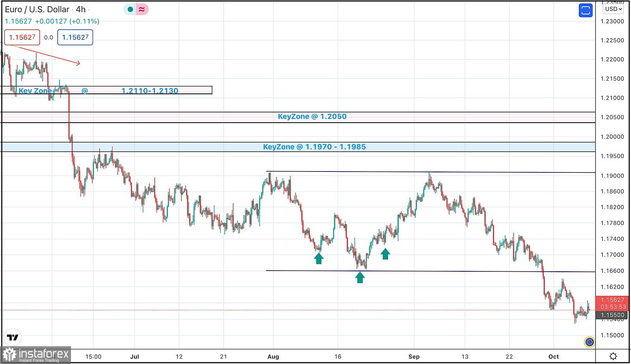631x364 pixels.
Task: Click the 1.15000 price axis label
Action: pyautogui.click(x=612, y=336)
